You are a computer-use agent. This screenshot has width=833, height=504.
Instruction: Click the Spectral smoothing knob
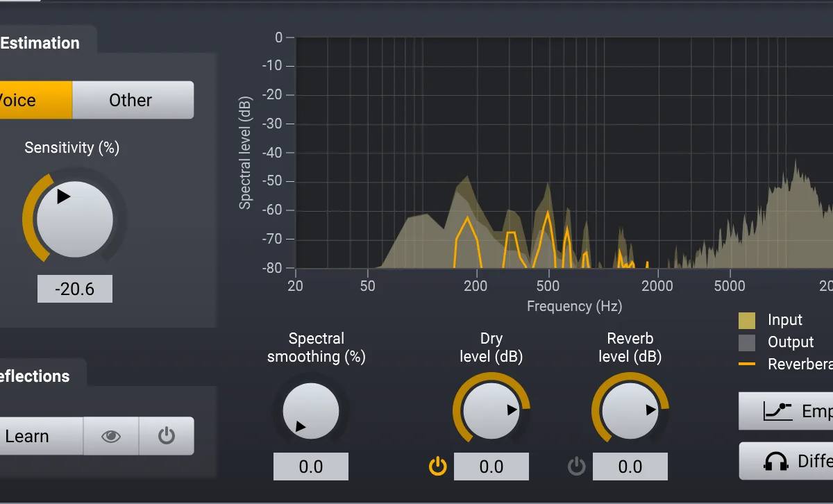pos(311,411)
